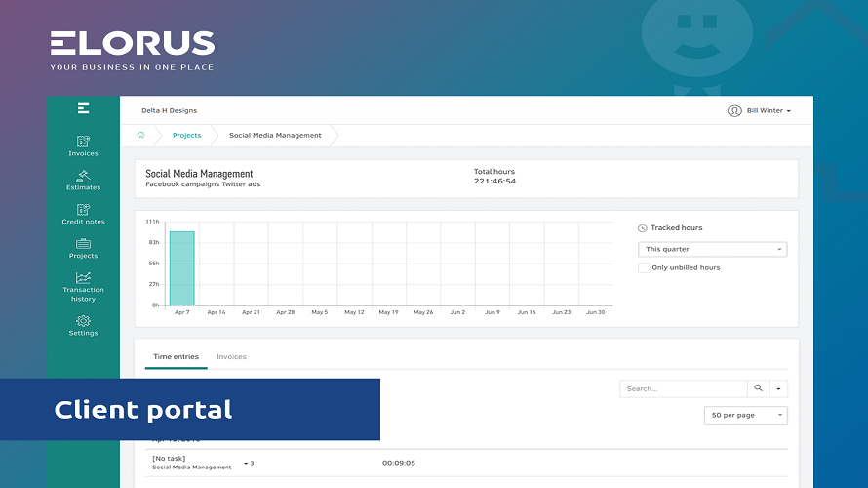Open the Transaction history sidebar icon
The height and width of the screenshot is (488, 868).
coord(83,278)
